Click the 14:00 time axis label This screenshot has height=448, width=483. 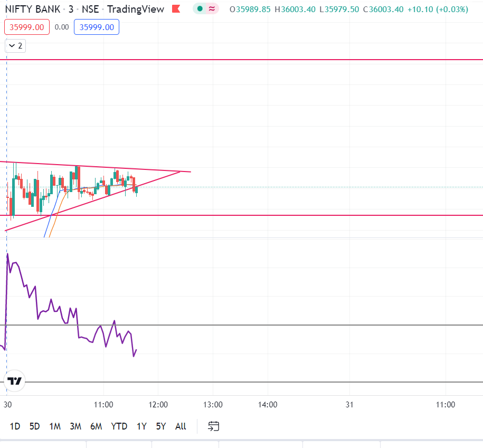(268, 405)
